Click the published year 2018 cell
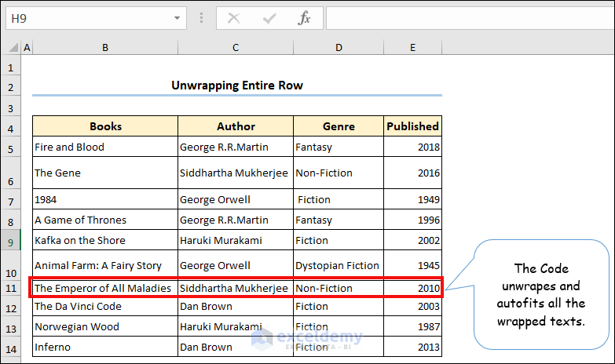Viewport: 615px width, 364px height. [412, 147]
